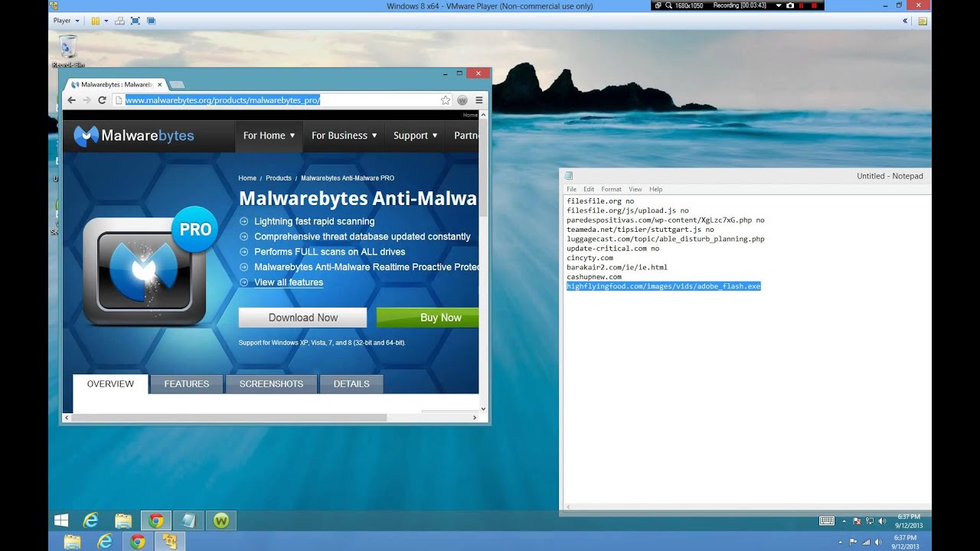Click the green Buy Now button
The height and width of the screenshot is (551, 980).
pyautogui.click(x=428, y=318)
